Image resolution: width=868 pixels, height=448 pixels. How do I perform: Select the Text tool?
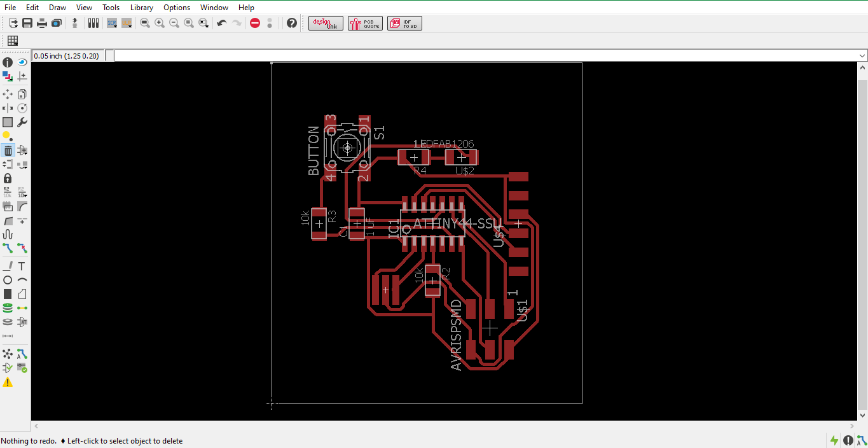(22, 266)
